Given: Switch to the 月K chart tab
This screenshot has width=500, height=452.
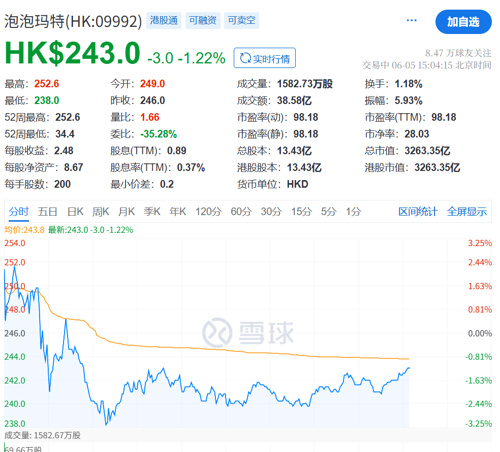Looking at the screenshot, I should [126, 211].
